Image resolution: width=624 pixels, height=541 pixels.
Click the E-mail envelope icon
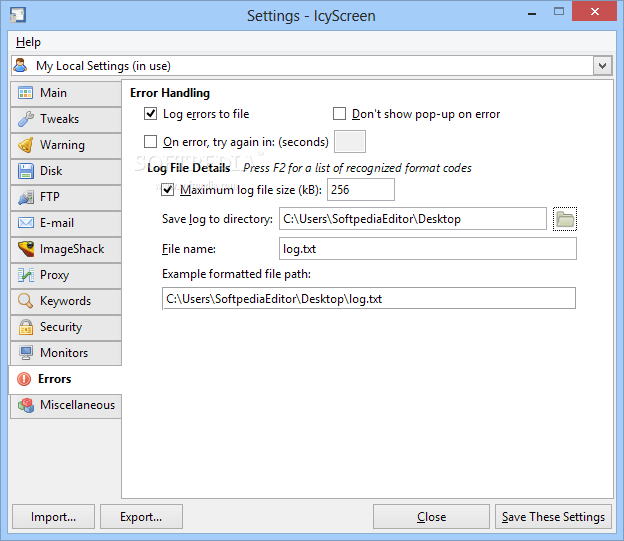pyautogui.click(x=25, y=223)
